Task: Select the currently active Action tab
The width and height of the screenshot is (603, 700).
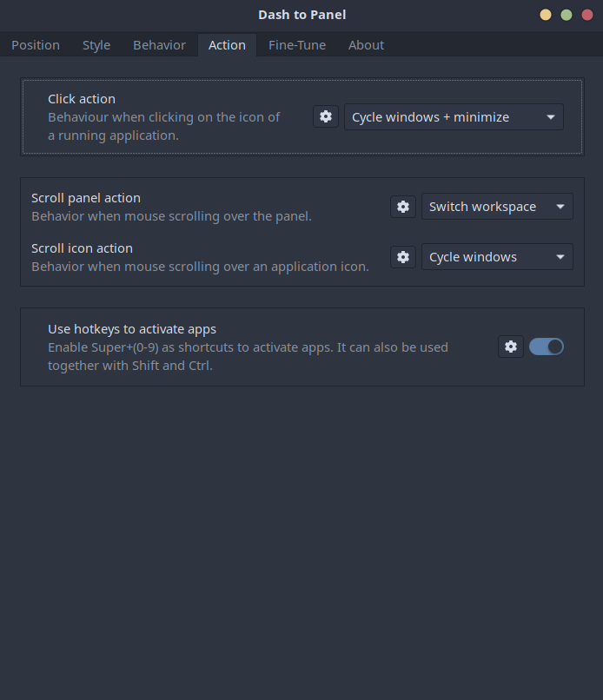Action: click(x=227, y=45)
